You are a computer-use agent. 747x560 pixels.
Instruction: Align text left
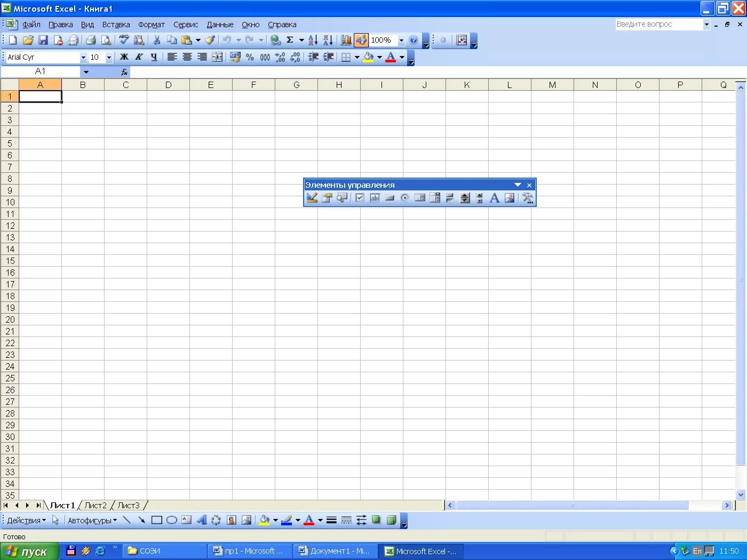pyautogui.click(x=172, y=57)
